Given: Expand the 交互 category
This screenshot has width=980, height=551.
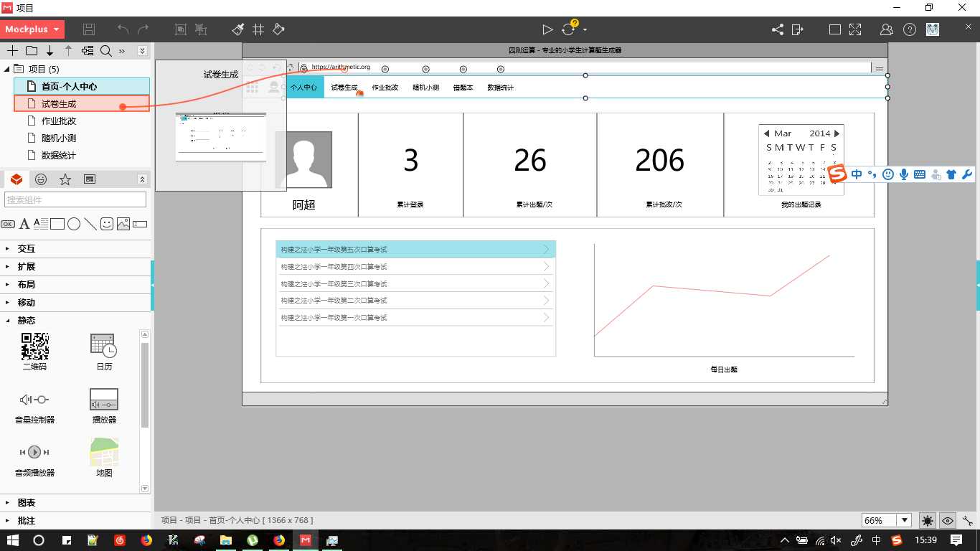Looking at the screenshot, I should point(75,248).
